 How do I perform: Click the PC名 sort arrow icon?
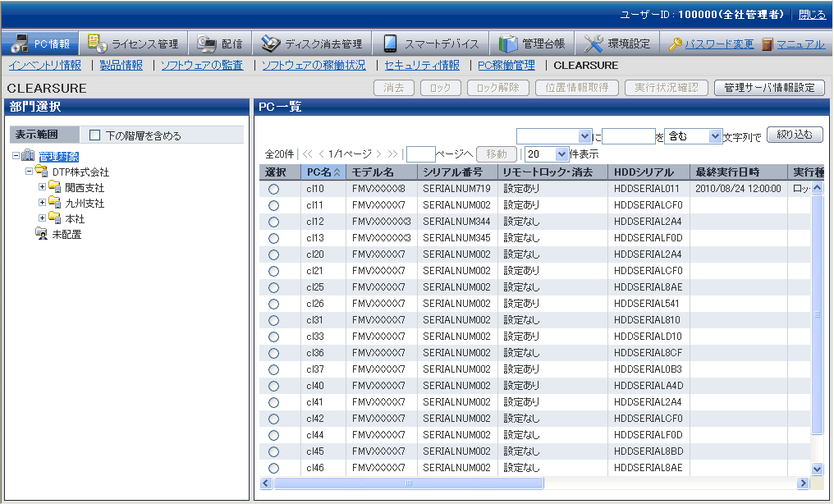[337, 172]
